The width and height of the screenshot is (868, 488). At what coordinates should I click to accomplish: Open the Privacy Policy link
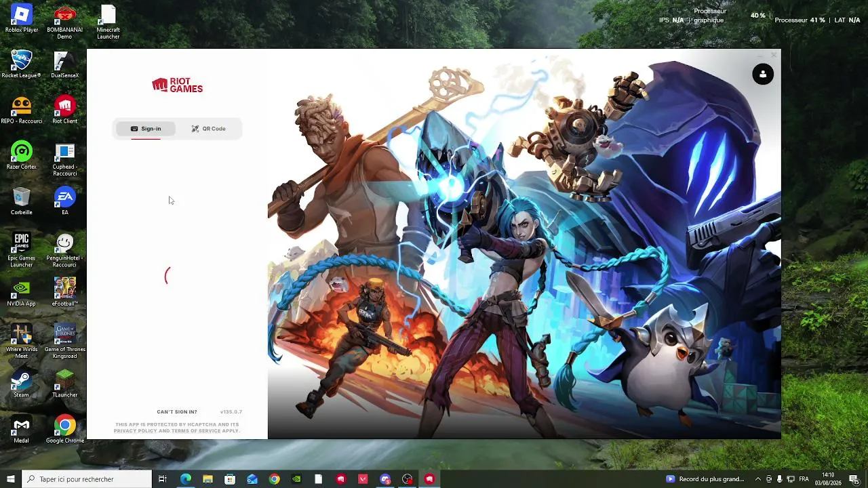pyautogui.click(x=135, y=431)
